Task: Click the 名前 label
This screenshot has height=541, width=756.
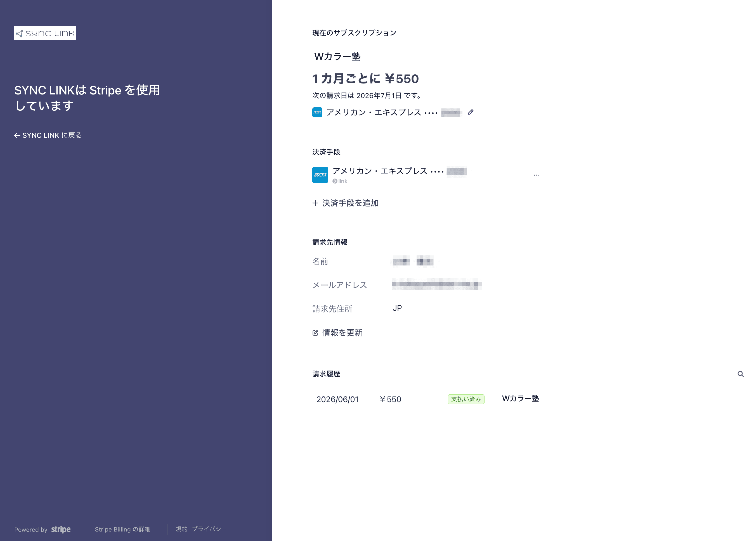Action: 320,262
